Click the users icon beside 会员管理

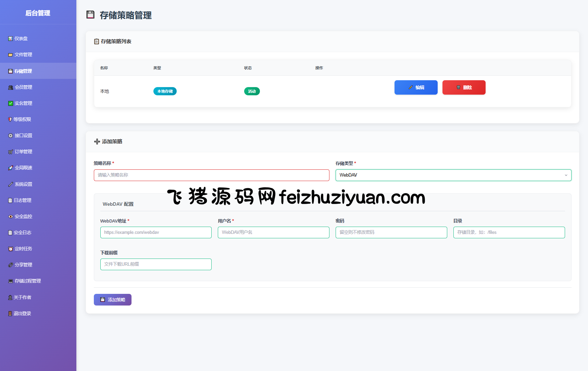click(10, 87)
